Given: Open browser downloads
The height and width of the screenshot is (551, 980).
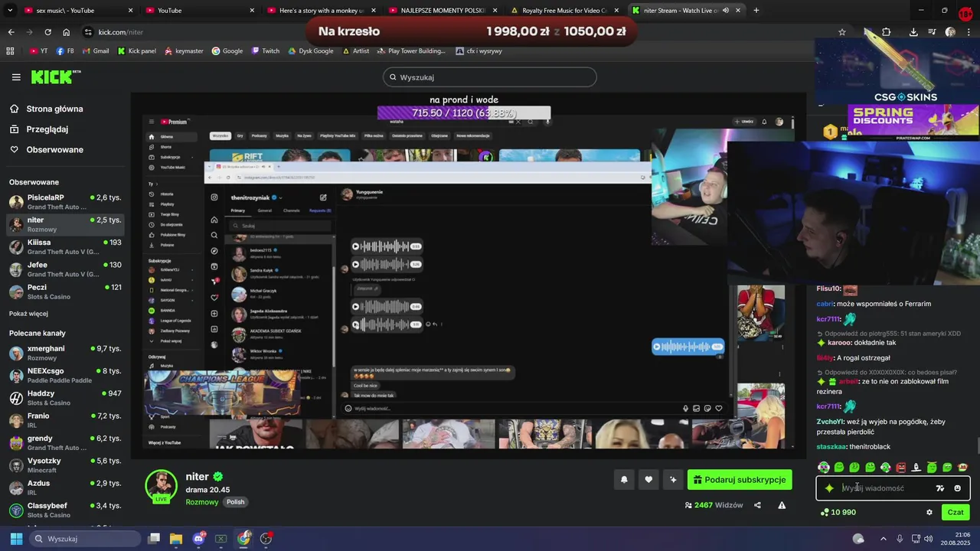Looking at the screenshot, I should [x=913, y=32].
